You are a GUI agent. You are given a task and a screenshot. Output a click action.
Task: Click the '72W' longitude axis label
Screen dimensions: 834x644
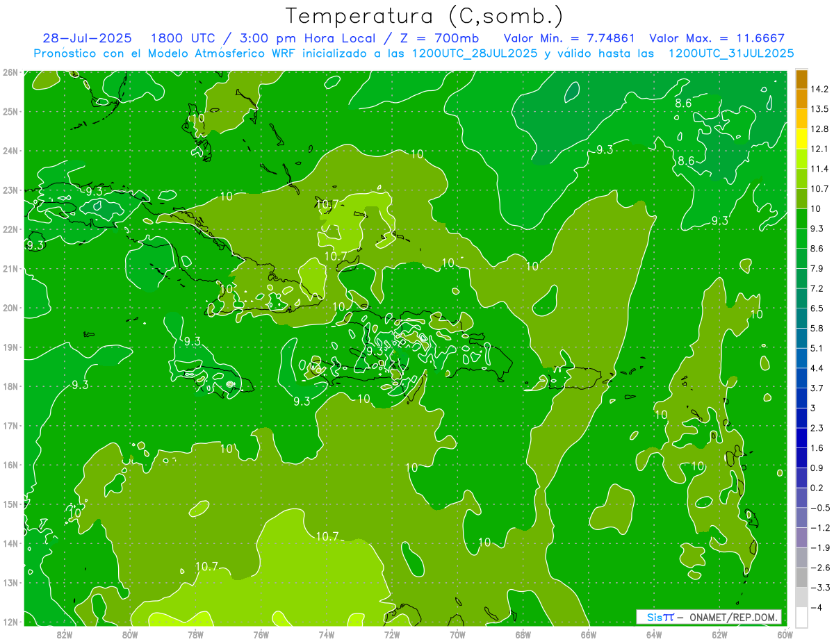point(392,634)
